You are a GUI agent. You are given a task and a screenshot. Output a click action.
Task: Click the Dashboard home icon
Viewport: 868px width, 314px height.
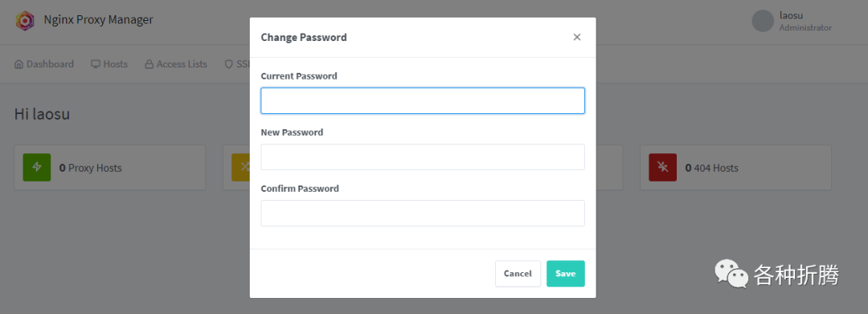tap(18, 64)
